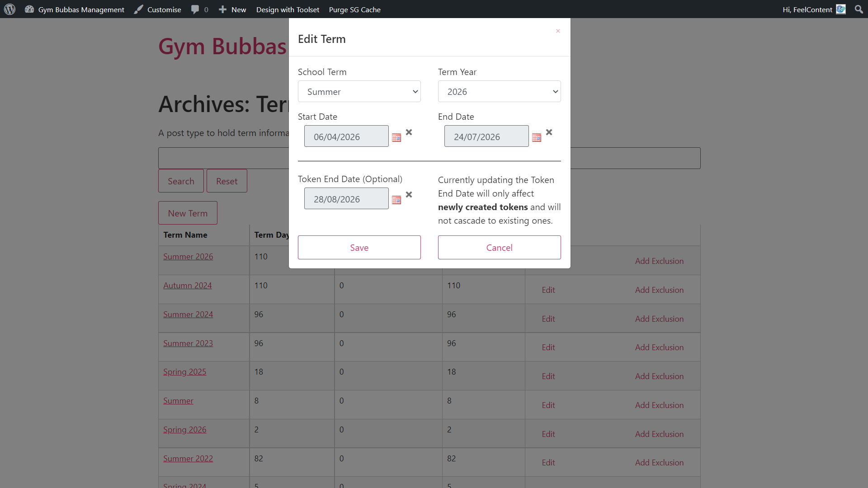Click the Start Date input field
868x488 pixels.
click(346, 136)
